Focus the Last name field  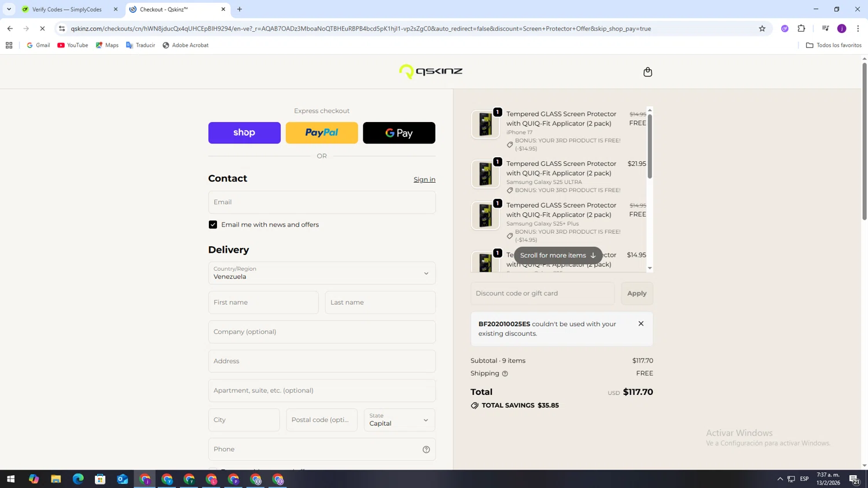(380, 302)
